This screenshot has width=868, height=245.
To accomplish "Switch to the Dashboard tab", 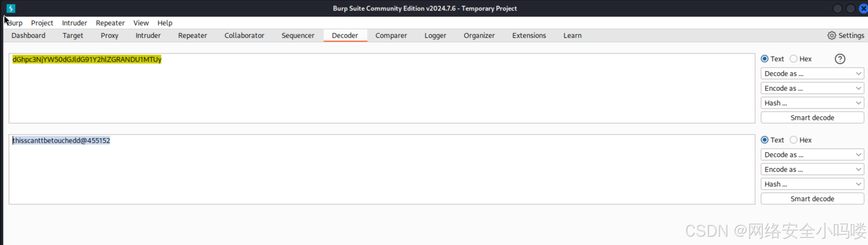I will pos(28,36).
